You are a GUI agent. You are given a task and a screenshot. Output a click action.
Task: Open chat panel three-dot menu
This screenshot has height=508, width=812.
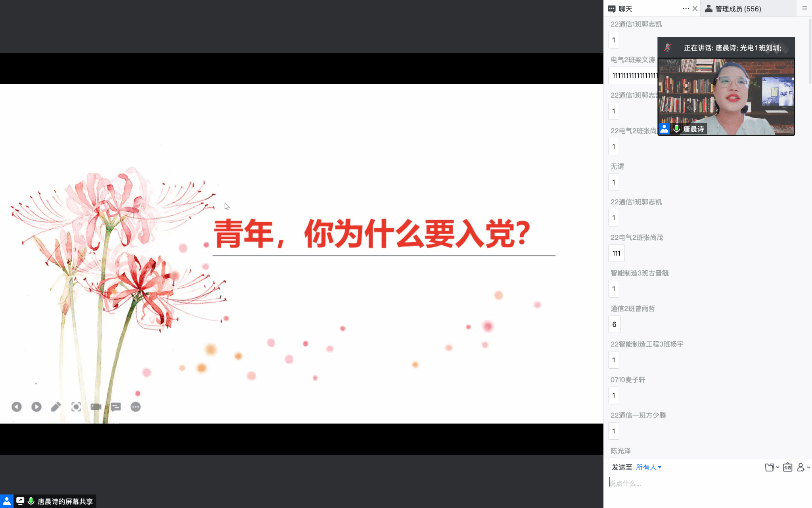(686, 8)
